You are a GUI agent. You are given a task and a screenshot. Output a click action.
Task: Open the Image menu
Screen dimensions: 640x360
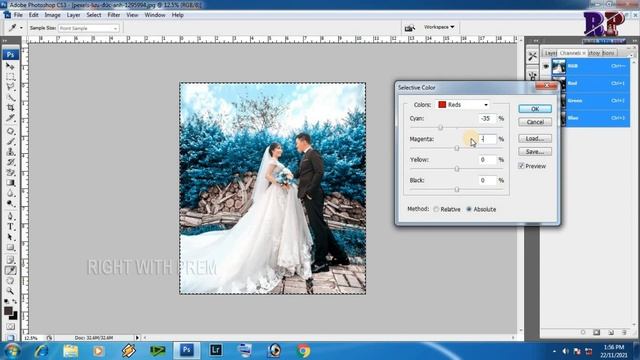tap(52, 15)
